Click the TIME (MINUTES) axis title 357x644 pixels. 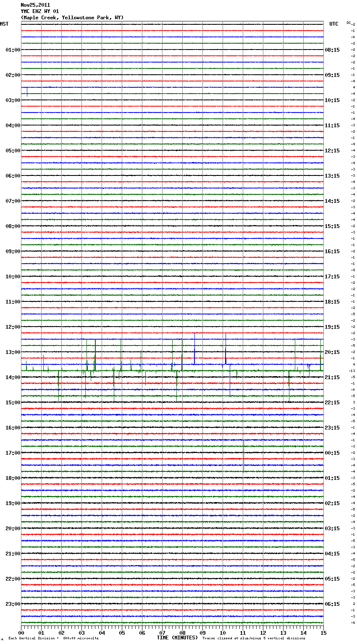click(177, 638)
